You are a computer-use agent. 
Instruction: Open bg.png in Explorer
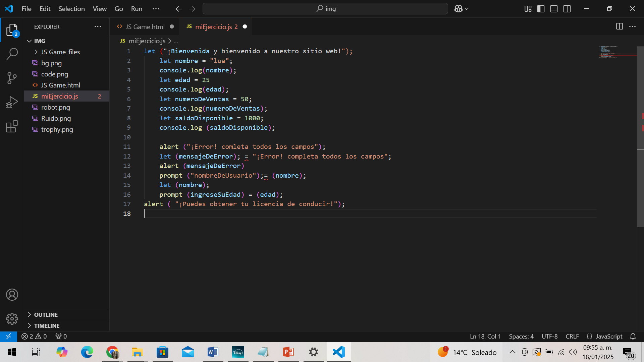[67, 63]
